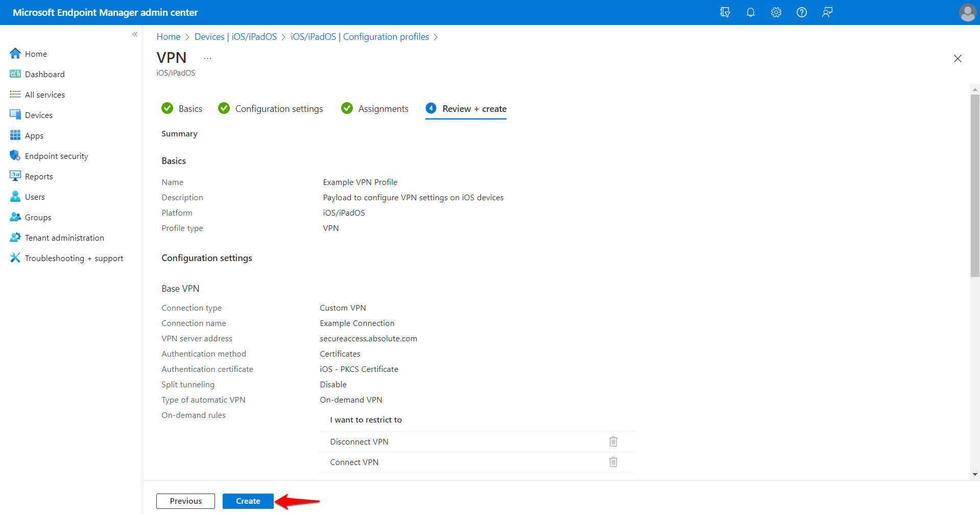The image size is (980, 515).
Task: Delete the Connect VPN on-demand rule
Action: [613, 461]
